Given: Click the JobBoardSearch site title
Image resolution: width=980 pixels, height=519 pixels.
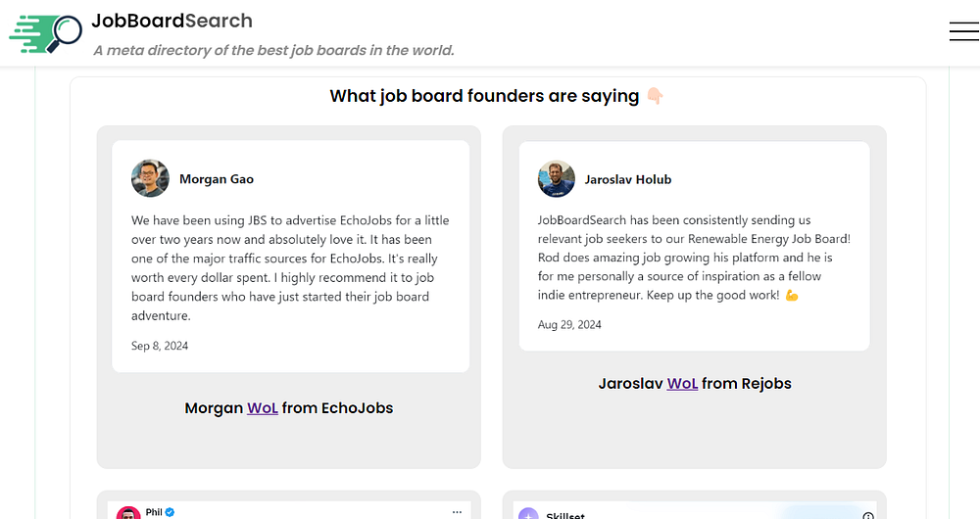Looking at the screenshot, I should (171, 21).
